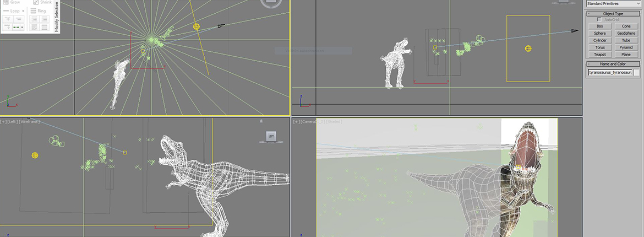The height and width of the screenshot is (237, 644).
Task: Click the tyranosaurus object name field
Action: 609,72
